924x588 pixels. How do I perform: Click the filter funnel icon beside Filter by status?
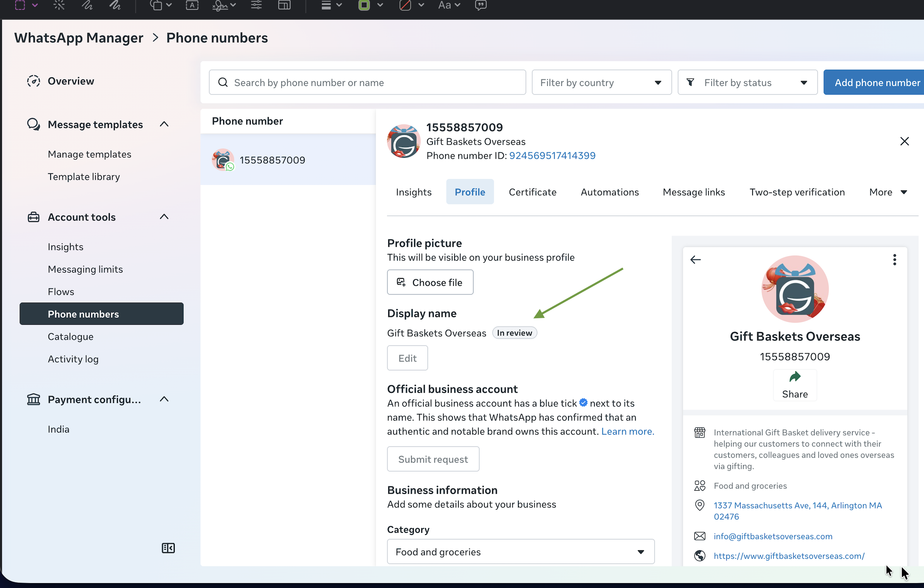tap(691, 82)
